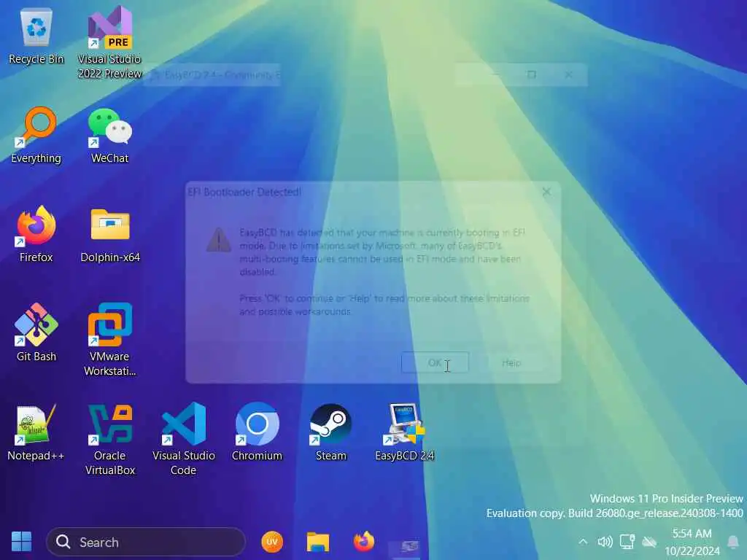Open the Windows Start menu
The width and height of the screenshot is (747, 560).
[x=21, y=542]
